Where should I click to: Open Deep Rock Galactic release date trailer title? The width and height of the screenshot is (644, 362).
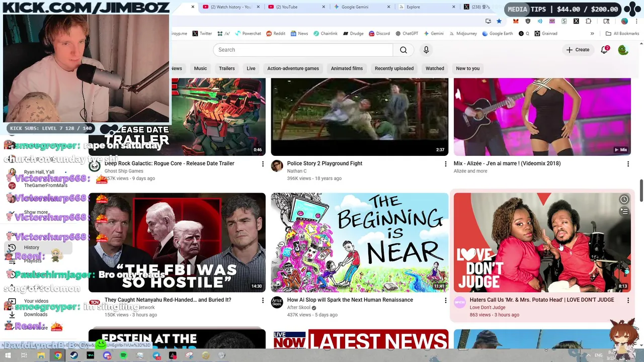pos(170,163)
